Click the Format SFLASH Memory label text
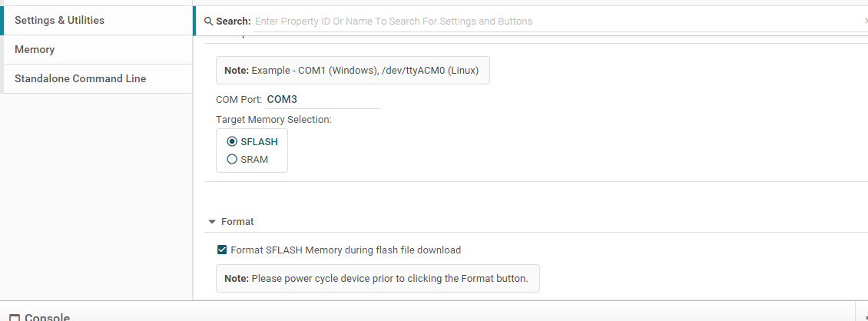The image size is (868, 321). click(x=346, y=250)
